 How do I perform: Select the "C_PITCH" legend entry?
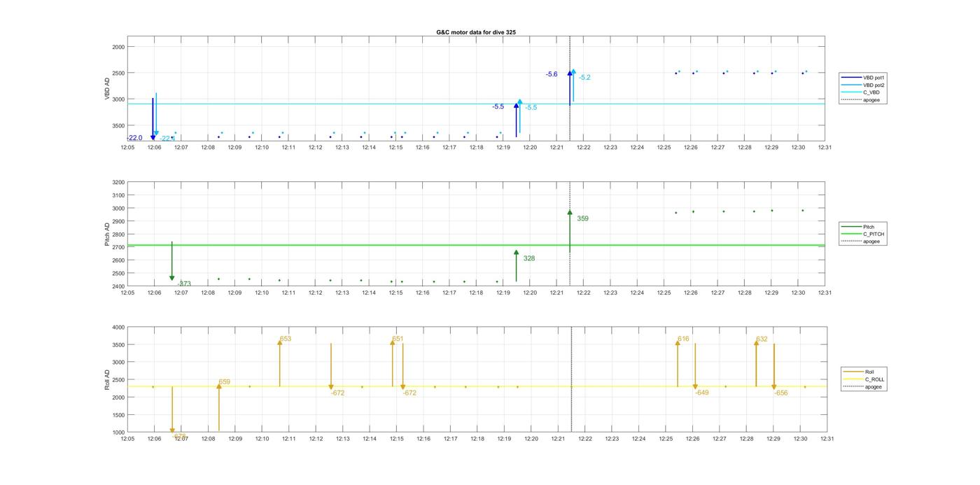click(863, 234)
